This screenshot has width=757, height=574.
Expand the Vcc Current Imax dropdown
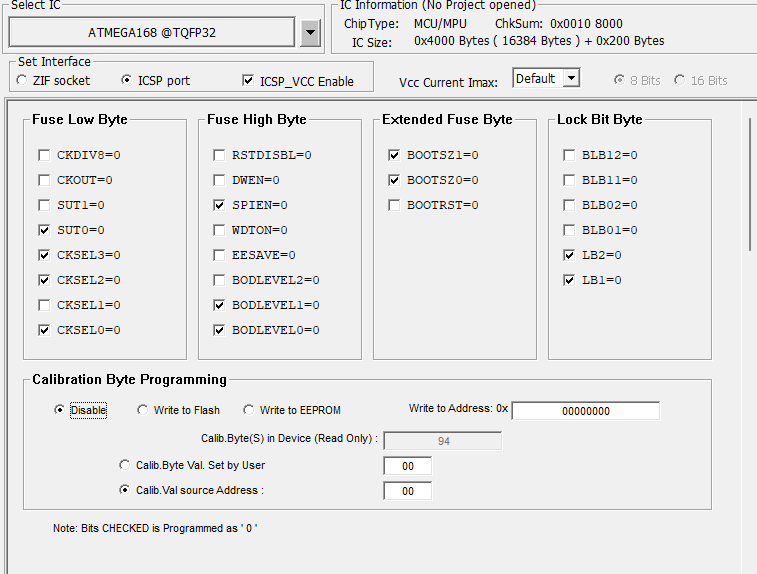click(x=571, y=78)
